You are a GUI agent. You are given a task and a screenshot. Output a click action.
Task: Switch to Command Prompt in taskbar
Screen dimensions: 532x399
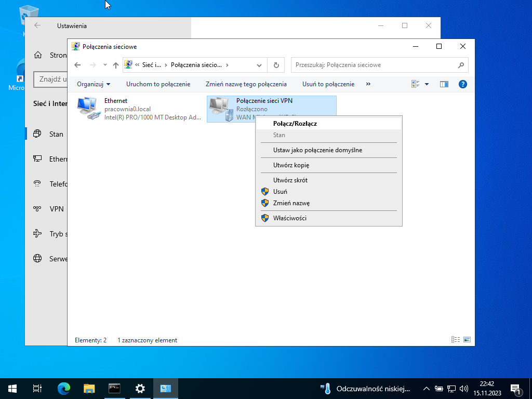pyautogui.click(x=114, y=389)
